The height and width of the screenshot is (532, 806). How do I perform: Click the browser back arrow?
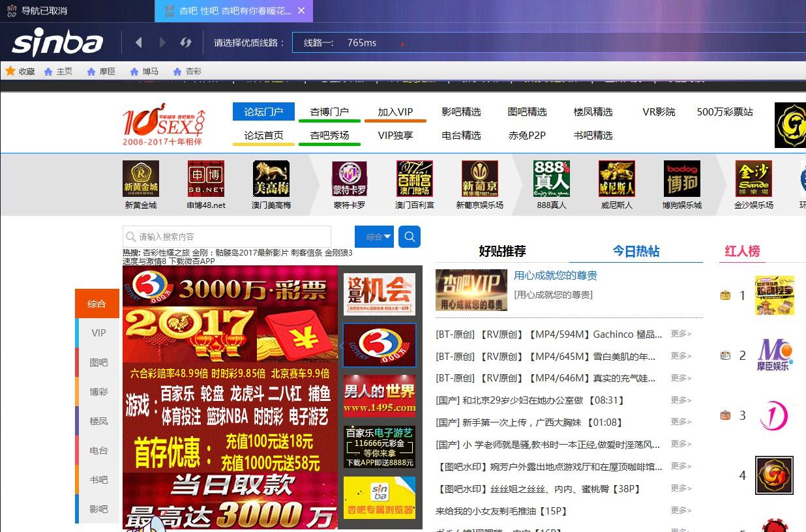(138, 42)
